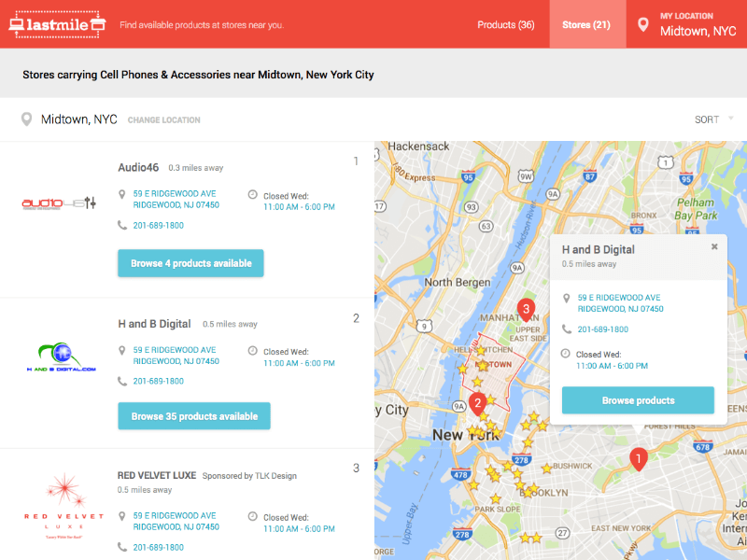747x560 pixels.
Task: Select map marker number 2
Action: [477, 404]
